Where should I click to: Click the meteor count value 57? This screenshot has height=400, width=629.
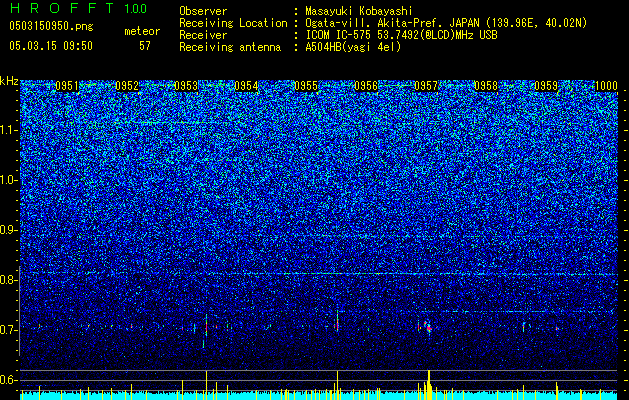tap(145, 46)
